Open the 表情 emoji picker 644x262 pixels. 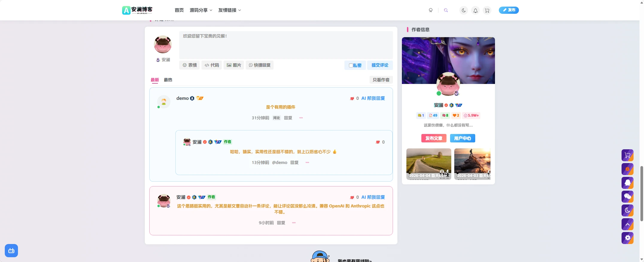click(189, 65)
